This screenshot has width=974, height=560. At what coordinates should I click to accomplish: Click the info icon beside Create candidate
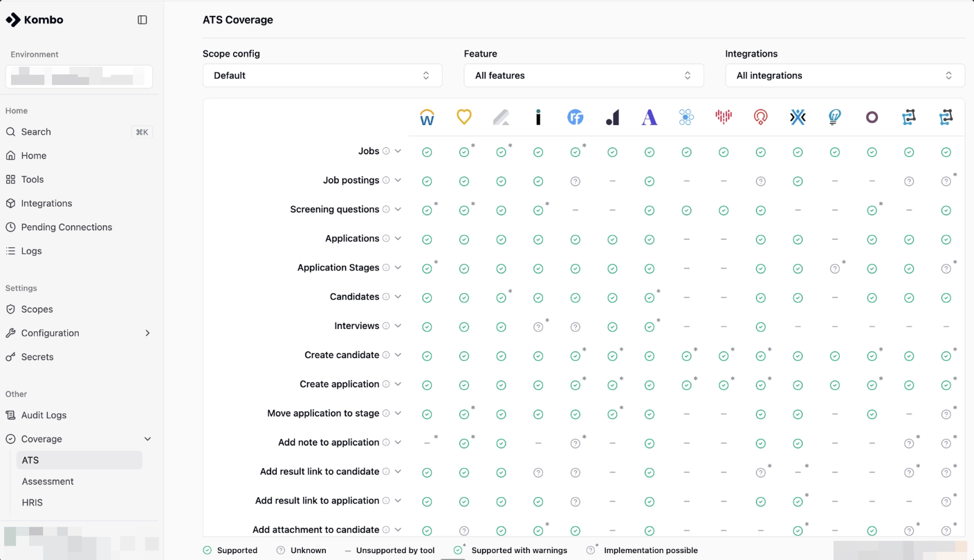click(386, 355)
